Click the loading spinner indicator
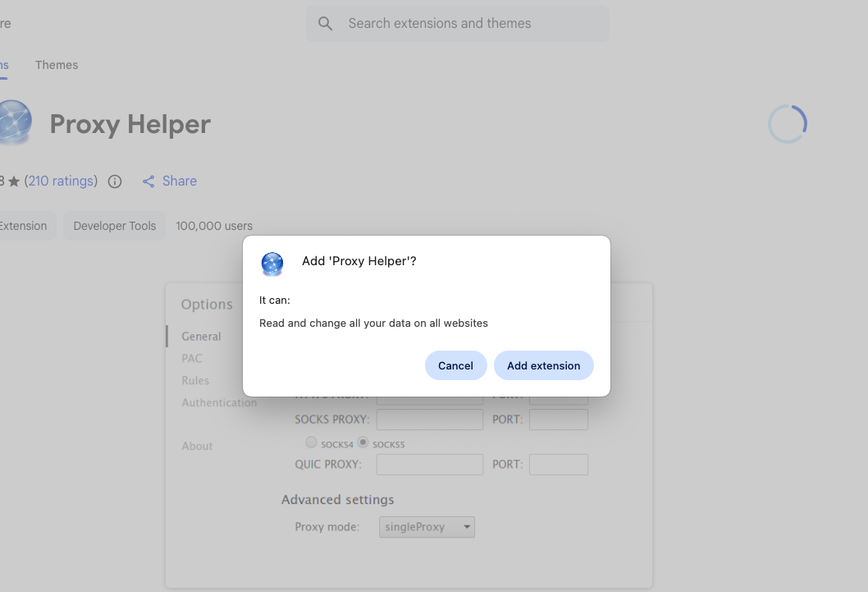The height and width of the screenshot is (592, 868). pos(788,124)
